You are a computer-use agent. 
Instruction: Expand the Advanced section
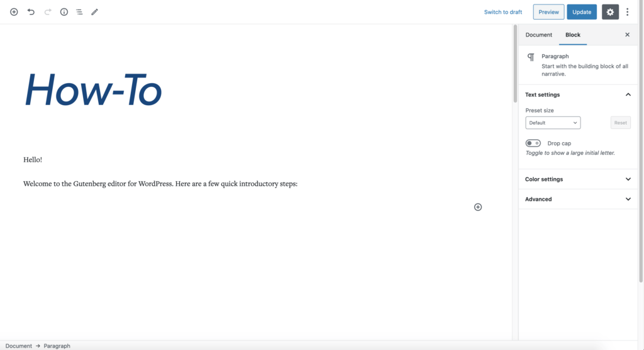628,200
